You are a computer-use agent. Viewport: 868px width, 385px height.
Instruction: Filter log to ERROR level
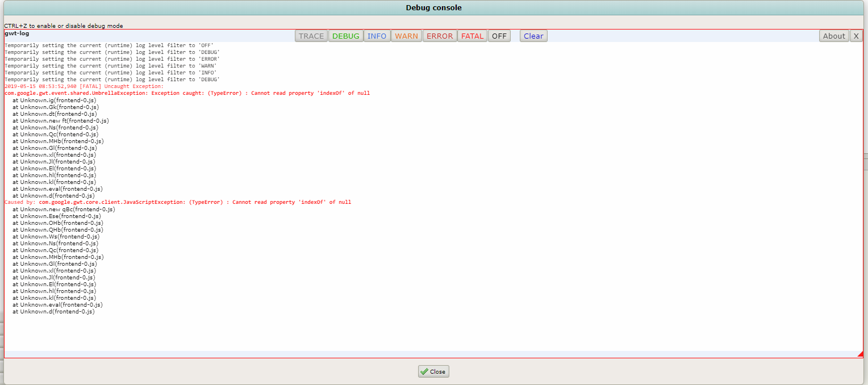pyautogui.click(x=439, y=36)
